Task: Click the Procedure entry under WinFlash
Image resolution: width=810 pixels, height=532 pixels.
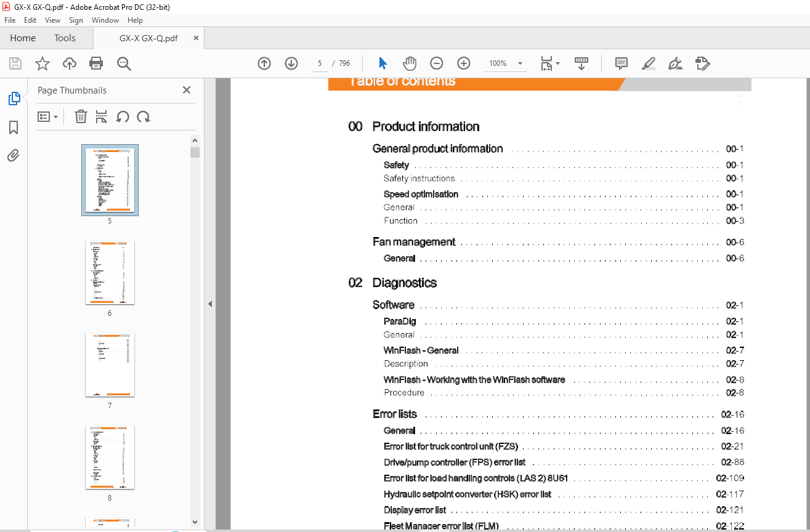Action: tap(404, 392)
